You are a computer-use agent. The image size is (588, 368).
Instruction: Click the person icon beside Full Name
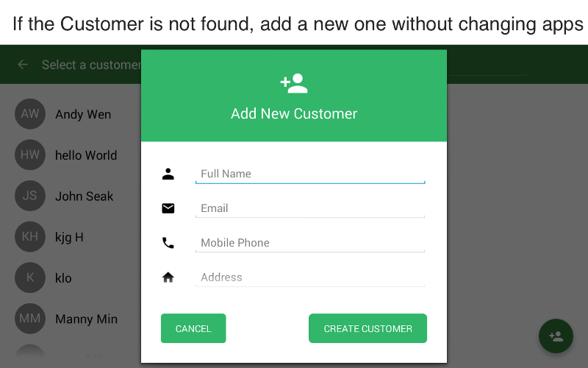168,174
